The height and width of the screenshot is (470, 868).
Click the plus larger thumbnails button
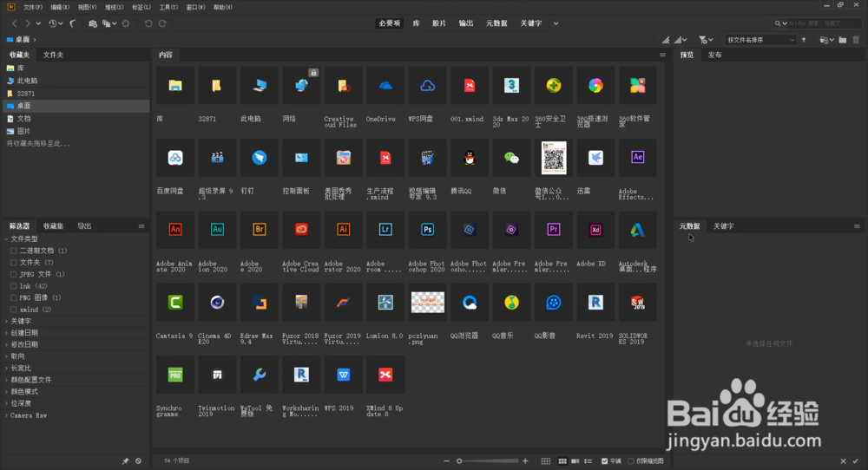tap(525, 460)
